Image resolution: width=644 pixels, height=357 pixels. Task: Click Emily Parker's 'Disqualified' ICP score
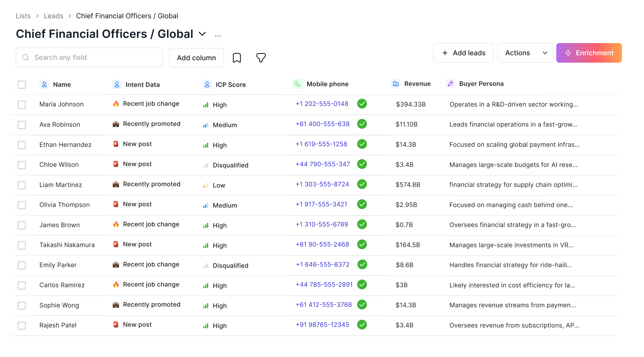tap(230, 266)
